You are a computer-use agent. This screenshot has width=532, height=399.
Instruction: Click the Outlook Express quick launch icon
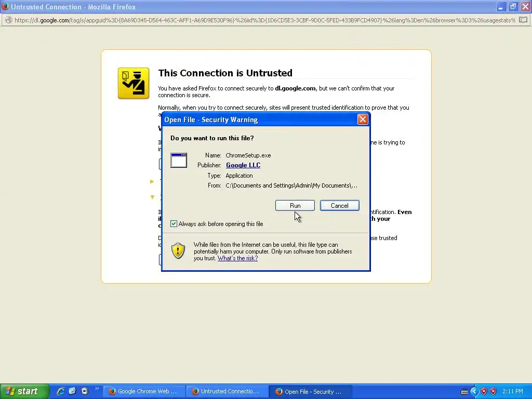[x=72, y=391]
